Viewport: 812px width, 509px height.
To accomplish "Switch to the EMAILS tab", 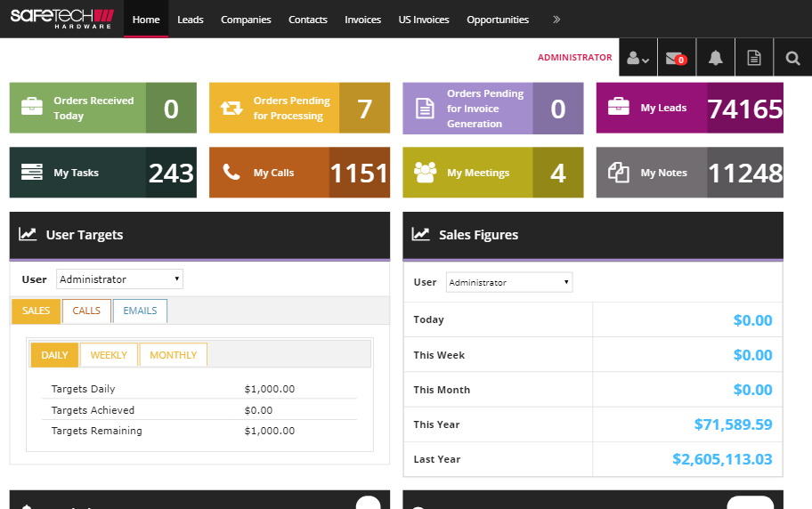I will (140, 311).
